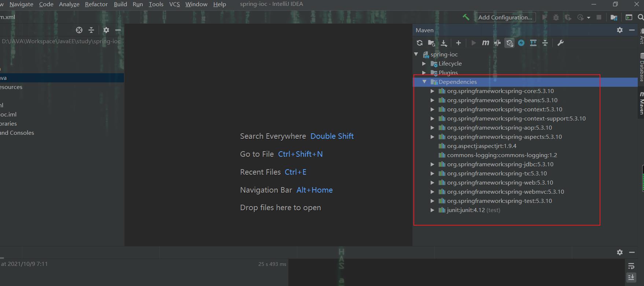Viewport: 644px width, 286px height.
Task: Open Project panel gear options
Action: coord(106,30)
